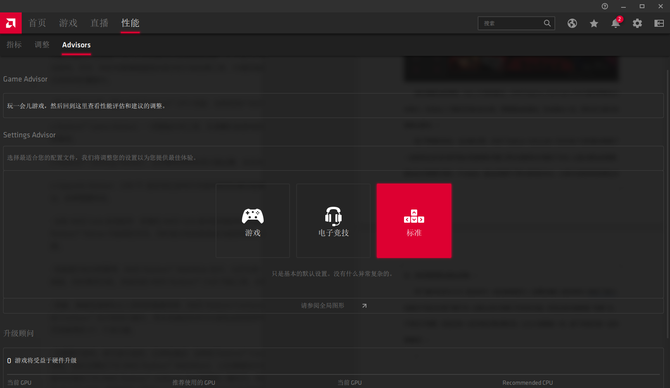Open the 游戏 tab in top navigation
The height and width of the screenshot is (388, 670).
(68, 23)
